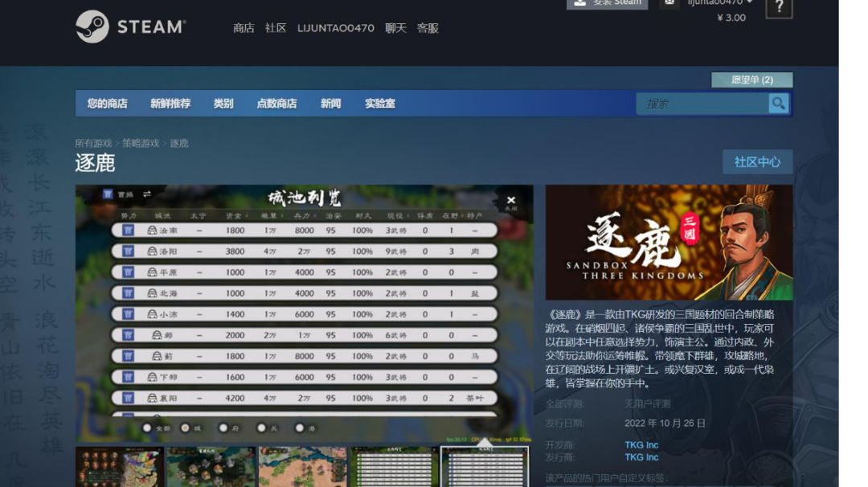Click the 策略游戏 breadcrumb link
Image resolution: width=868 pixels, height=487 pixels.
[x=141, y=143]
